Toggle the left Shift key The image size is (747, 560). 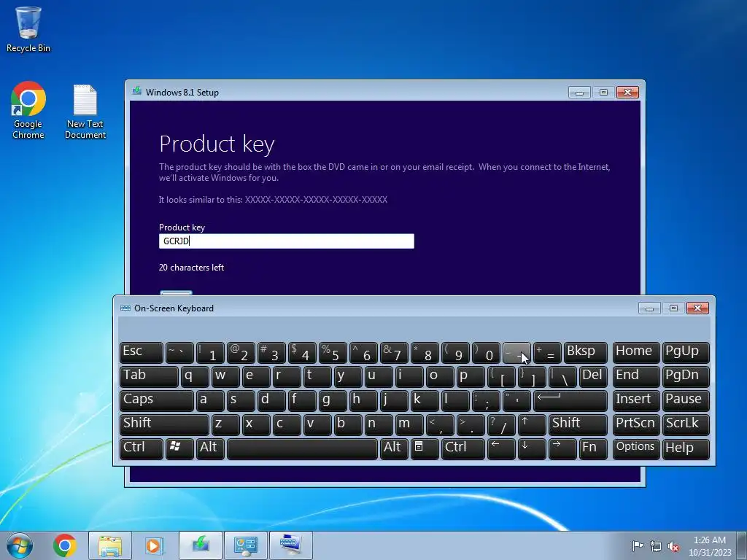[164, 424]
